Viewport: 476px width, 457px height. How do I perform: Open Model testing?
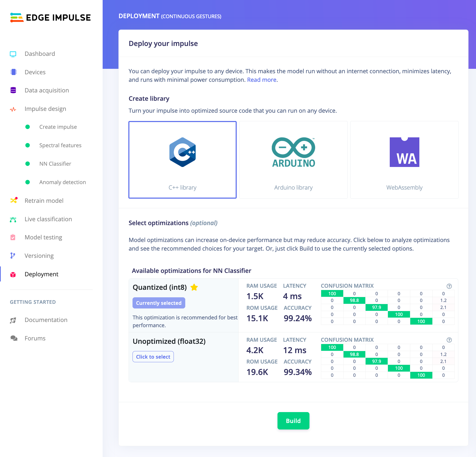coord(43,237)
